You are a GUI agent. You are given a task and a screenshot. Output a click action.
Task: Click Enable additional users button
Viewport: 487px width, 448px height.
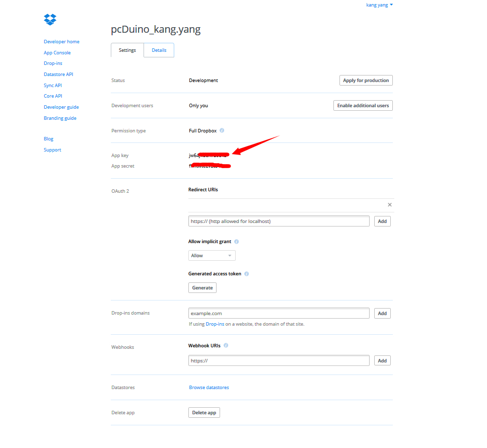pyautogui.click(x=363, y=106)
